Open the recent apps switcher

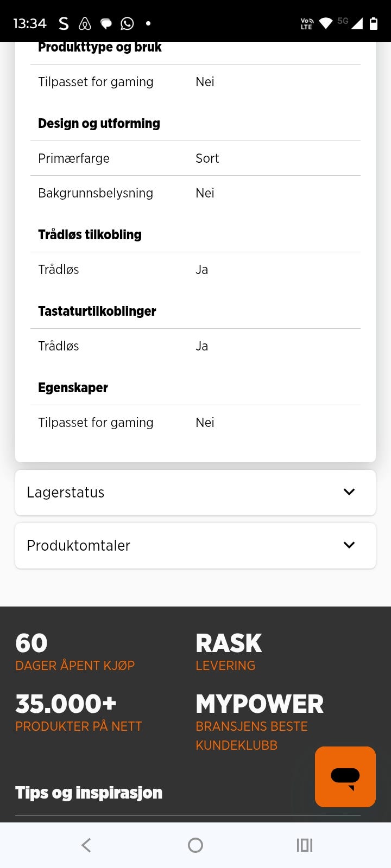pyautogui.click(x=304, y=845)
